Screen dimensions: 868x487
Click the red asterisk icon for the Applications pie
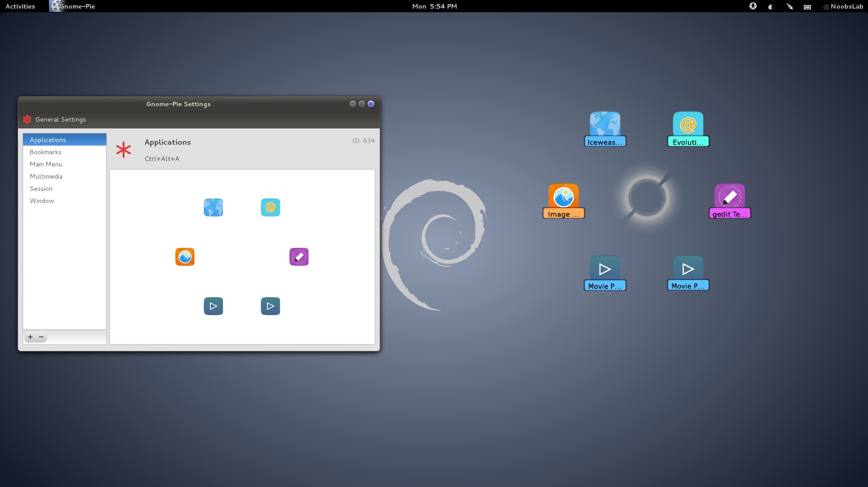(x=124, y=150)
